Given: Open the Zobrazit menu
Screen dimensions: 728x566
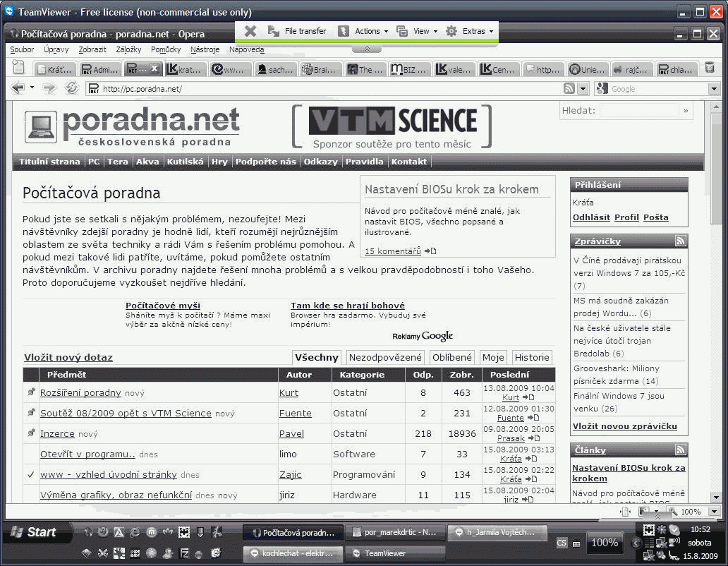Looking at the screenshot, I should coord(92,49).
